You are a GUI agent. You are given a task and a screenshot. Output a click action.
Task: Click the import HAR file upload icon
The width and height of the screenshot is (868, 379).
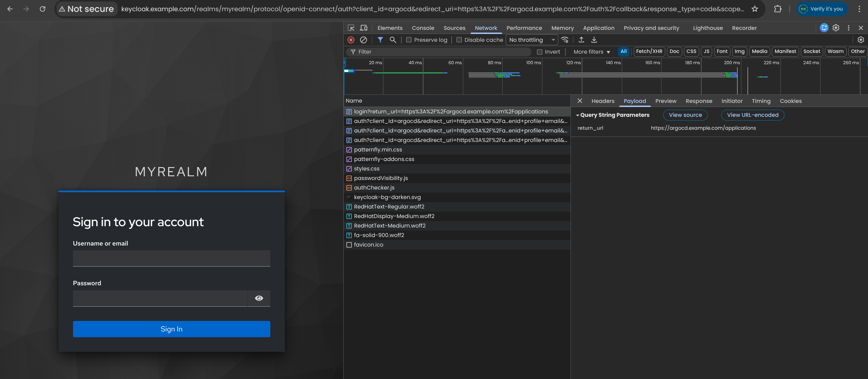(x=581, y=40)
